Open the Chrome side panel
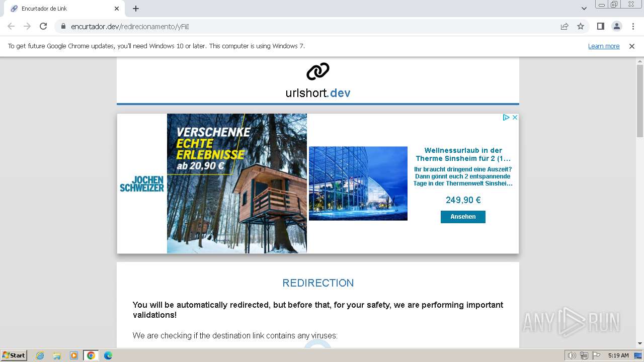The height and width of the screenshot is (362, 644). (600, 26)
